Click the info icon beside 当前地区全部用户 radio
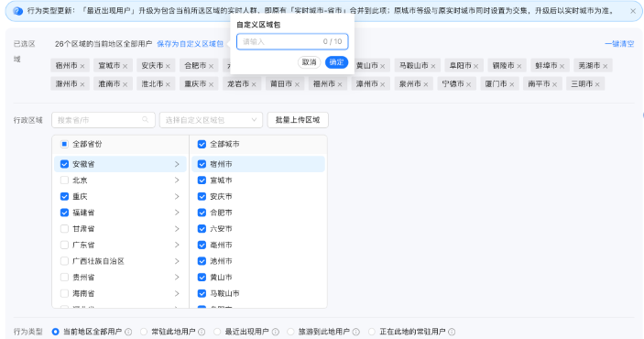The width and height of the screenshot is (644, 339). pos(128,332)
